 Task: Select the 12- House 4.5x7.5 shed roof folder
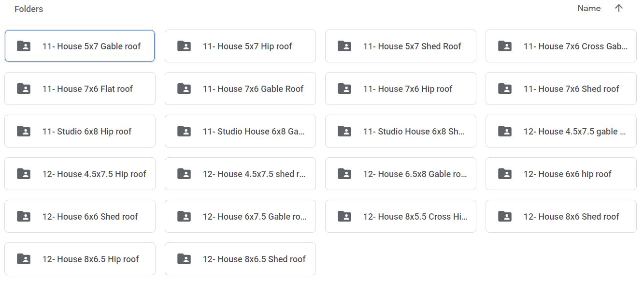[240, 174]
